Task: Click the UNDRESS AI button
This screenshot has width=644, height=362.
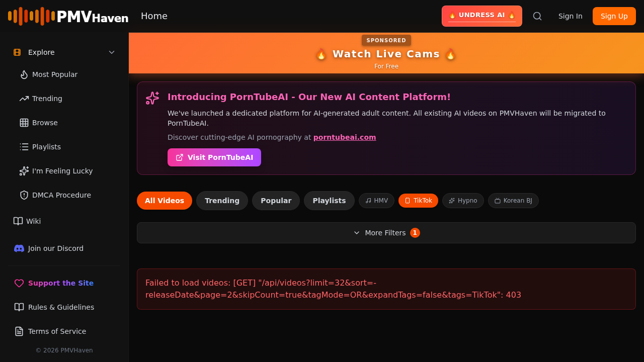Action: click(x=482, y=16)
